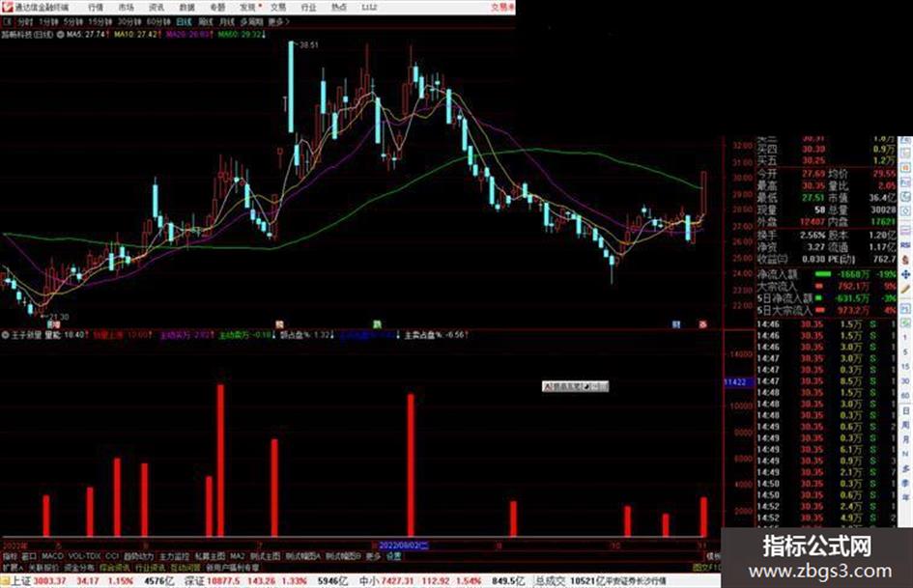Open the 综合资讯 tab
This screenshot has width=913, height=588.
(x=115, y=567)
